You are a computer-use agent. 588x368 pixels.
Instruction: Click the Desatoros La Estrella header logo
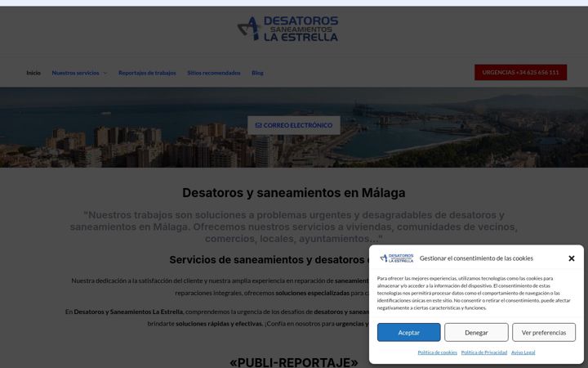point(287,29)
